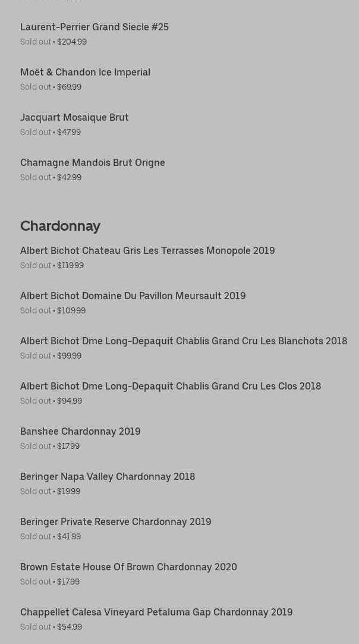Open Chablis Grand Cru Les Blanchots 2018
The width and height of the screenshot is (359, 644).
point(184,341)
